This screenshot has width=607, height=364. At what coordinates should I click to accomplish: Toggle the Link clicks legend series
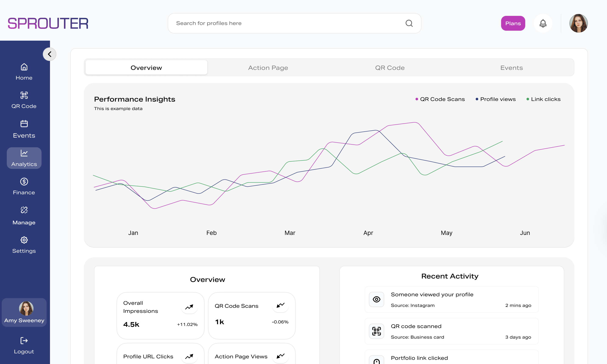tap(543, 99)
